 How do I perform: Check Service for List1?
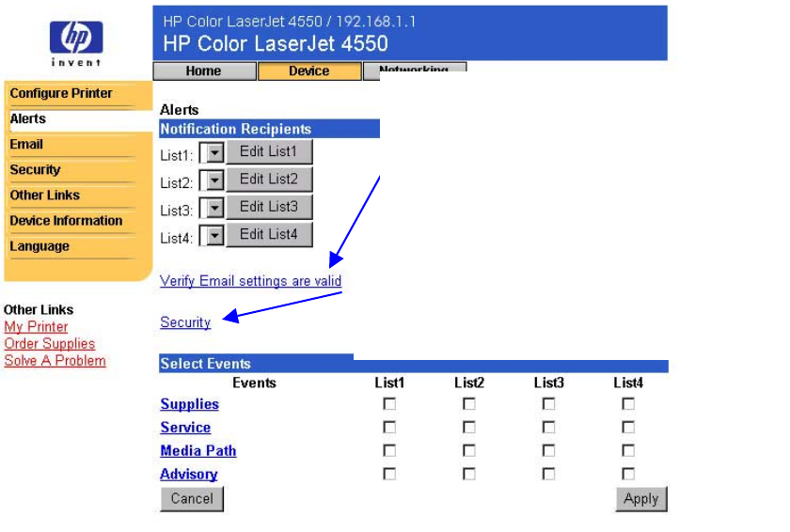tap(389, 428)
